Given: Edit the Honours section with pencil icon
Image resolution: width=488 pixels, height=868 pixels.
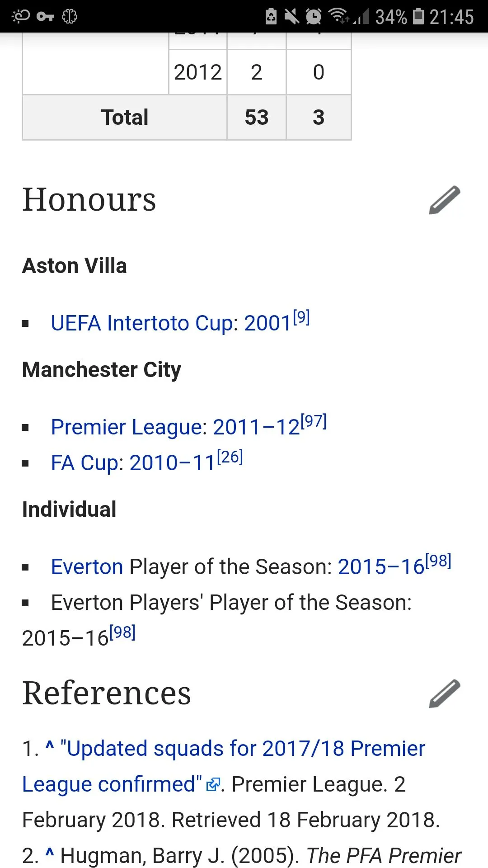Looking at the screenshot, I should pos(445,200).
